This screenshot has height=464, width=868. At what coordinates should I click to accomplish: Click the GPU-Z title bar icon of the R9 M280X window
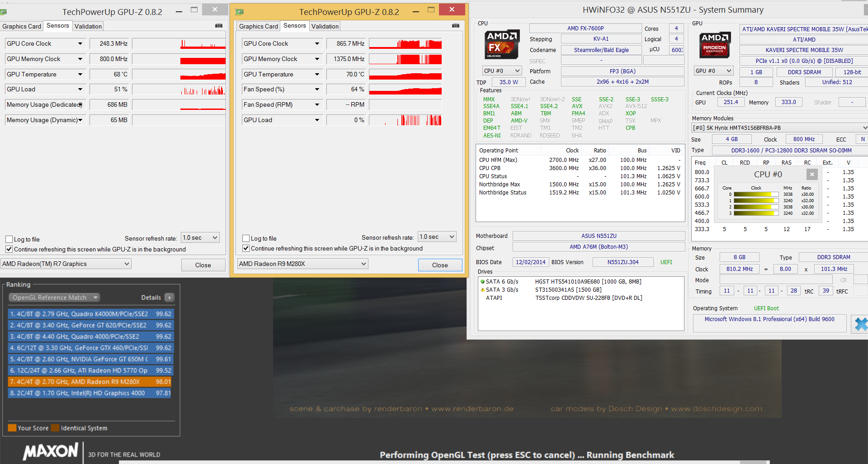(240, 12)
